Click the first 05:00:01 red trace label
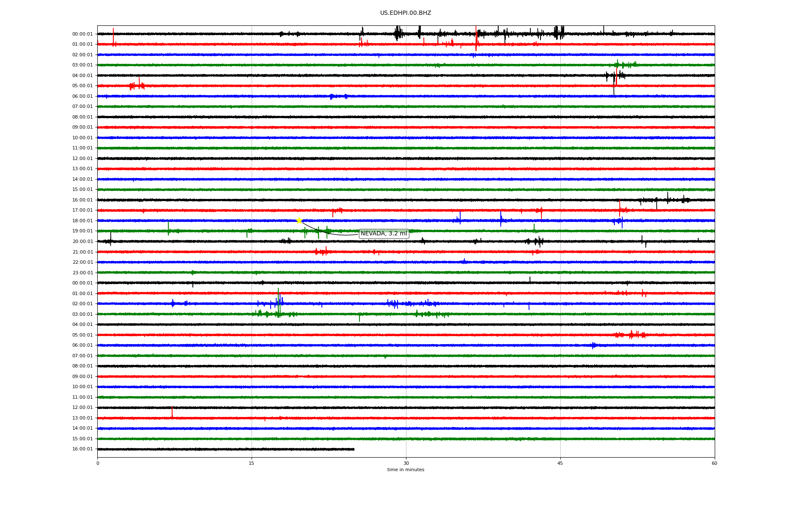812x508 pixels. (x=82, y=86)
